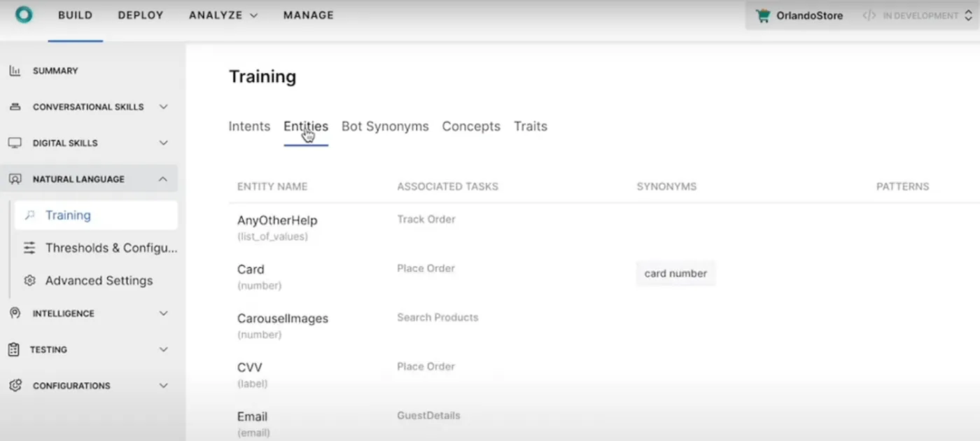Click GuestDetails associated task
980x441 pixels.
(x=428, y=416)
